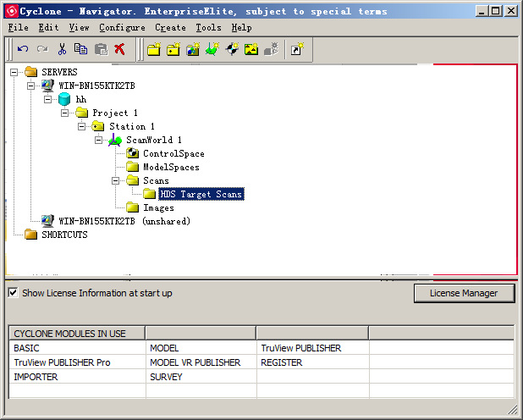Collapse the Scans folder node
The height and width of the screenshot is (420, 523).
coord(116,180)
